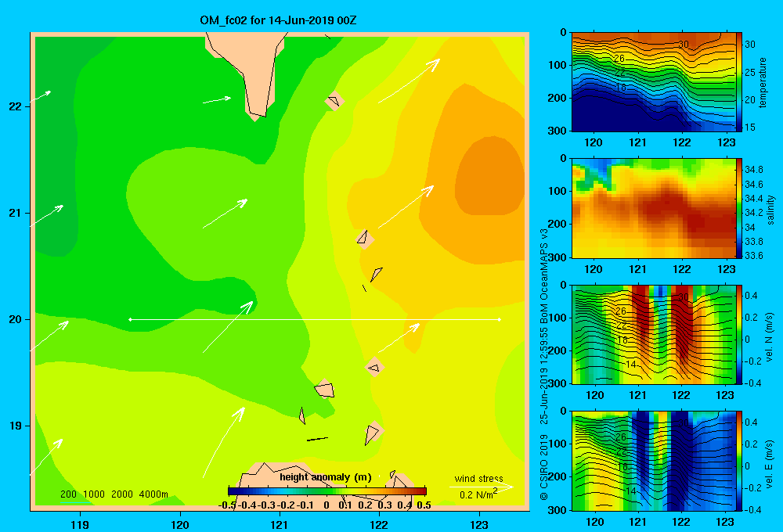Image resolution: width=783 pixels, height=532 pixels.
Task: Click depth label 300 on the salinity panel
Action: (557, 257)
